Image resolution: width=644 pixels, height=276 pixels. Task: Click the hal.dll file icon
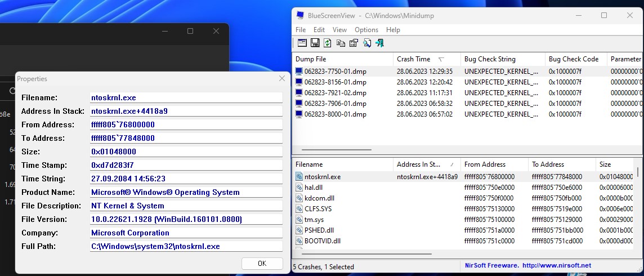(299, 187)
